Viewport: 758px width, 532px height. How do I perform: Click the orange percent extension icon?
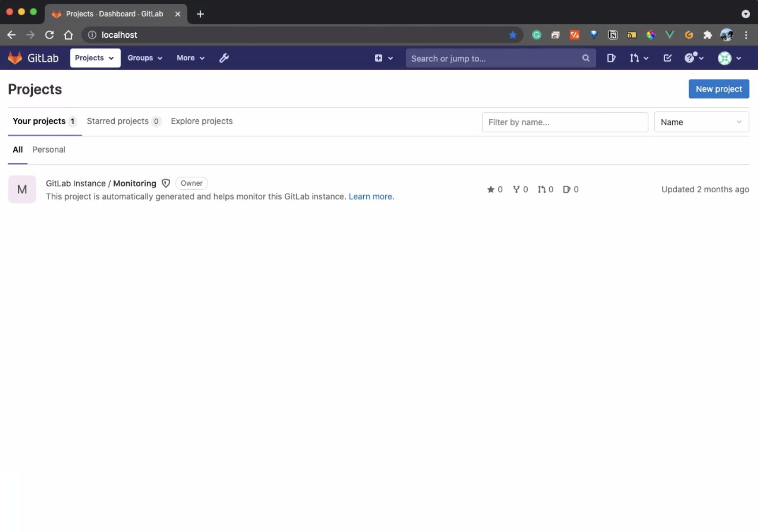tap(575, 35)
